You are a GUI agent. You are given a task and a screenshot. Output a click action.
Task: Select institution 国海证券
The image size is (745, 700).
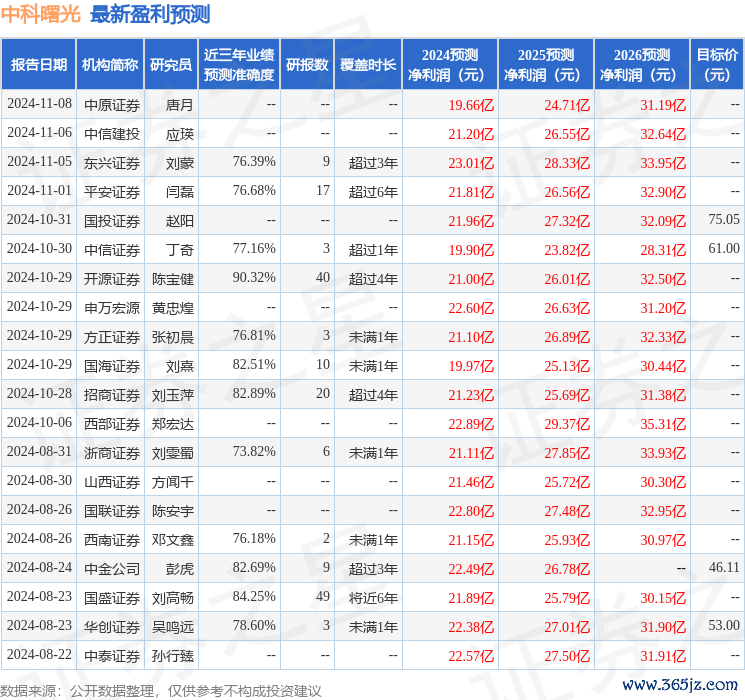pos(112,366)
